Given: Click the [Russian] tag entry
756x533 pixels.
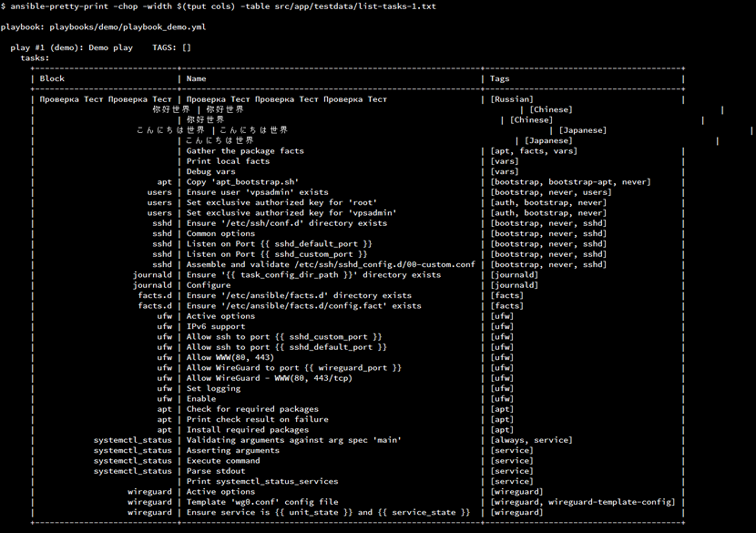Looking at the screenshot, I should (x=512, y=99).
